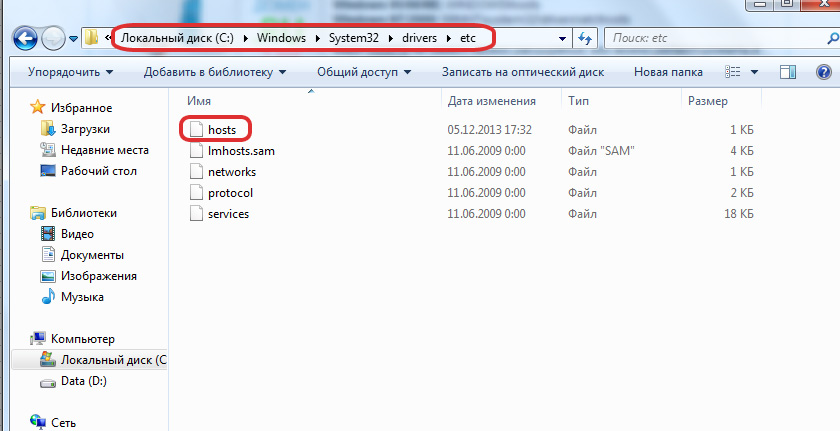Click the Сеть network icon
Image resolution: width=840 pixels, height=431 pixels.
tap(38, 422)
